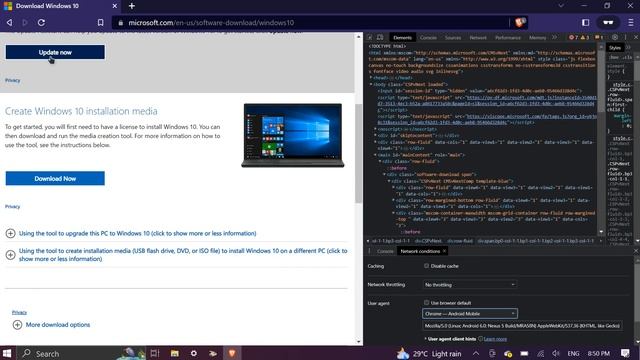Click the Update now button
Image resolution: width=640 pixels, height=360 pixels.
pos(55,52)
